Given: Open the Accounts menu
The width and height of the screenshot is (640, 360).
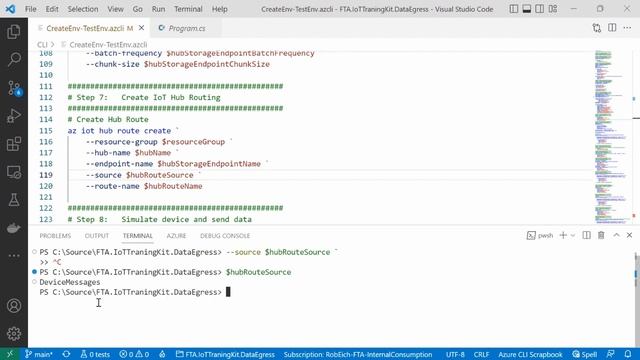Looking at the screenshot, I should pos(14,305).
